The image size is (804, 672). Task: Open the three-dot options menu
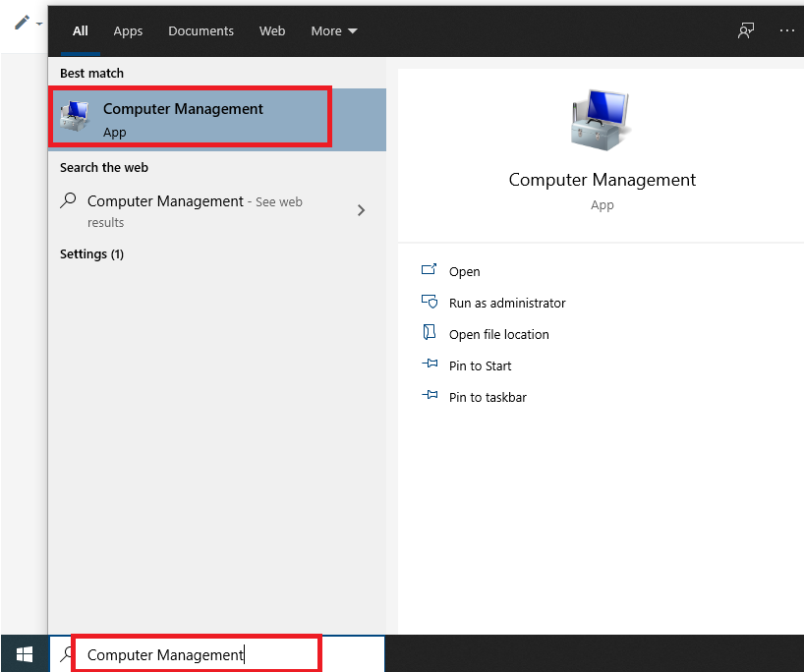(x=786, y=30)
